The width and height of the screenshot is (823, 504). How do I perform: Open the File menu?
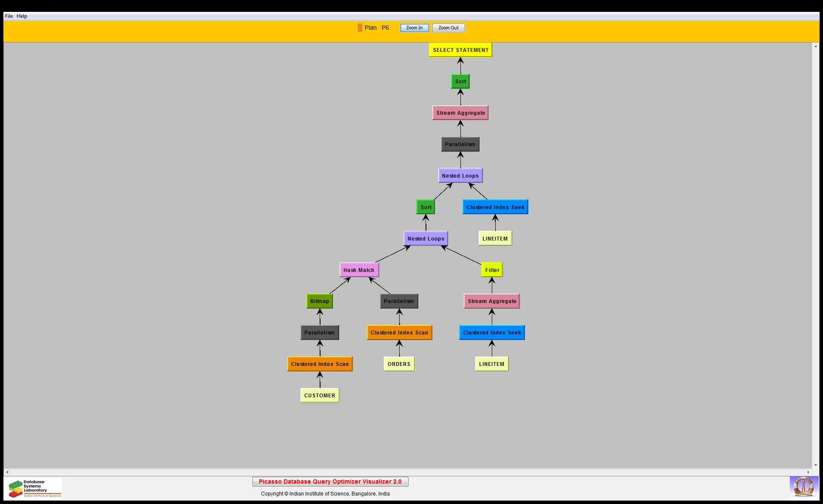[9, 16]
